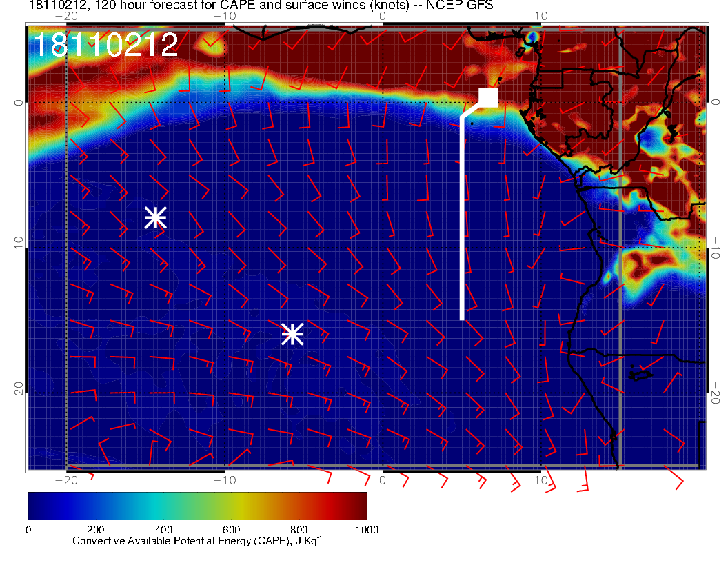Click the -20 longitude label below the map
728x563 pixels.
(x=65, y=480)
